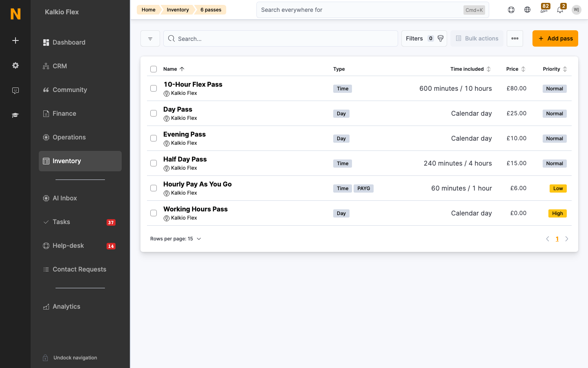The width and height of the screenshot is (588, 368).
Task: Open the globe language icon
Action: point(528,10)
